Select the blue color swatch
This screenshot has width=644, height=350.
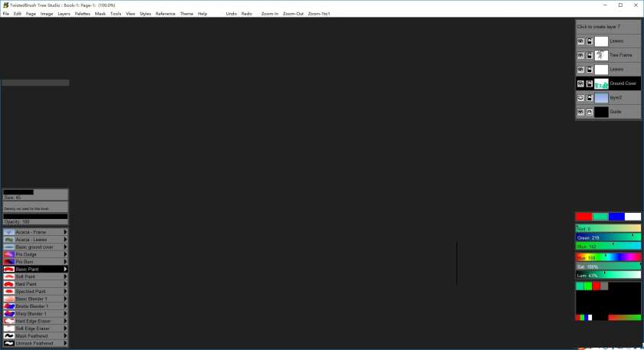point(616,217)
